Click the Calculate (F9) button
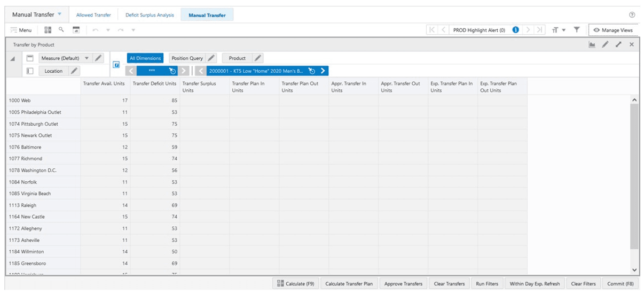The image size is (644, 293). [x=295, y=284]
